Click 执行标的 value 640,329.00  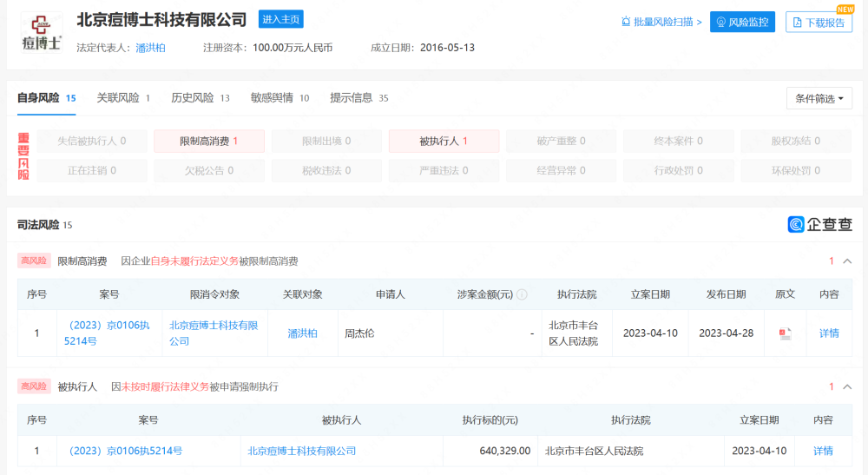tap(505, 452)
